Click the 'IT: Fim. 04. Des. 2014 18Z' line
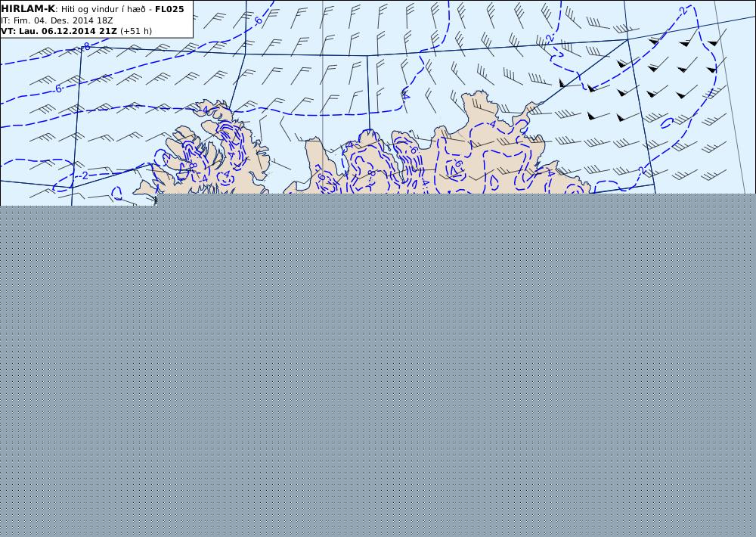Viewport: 756px width, 537px height. coord(57,20)
